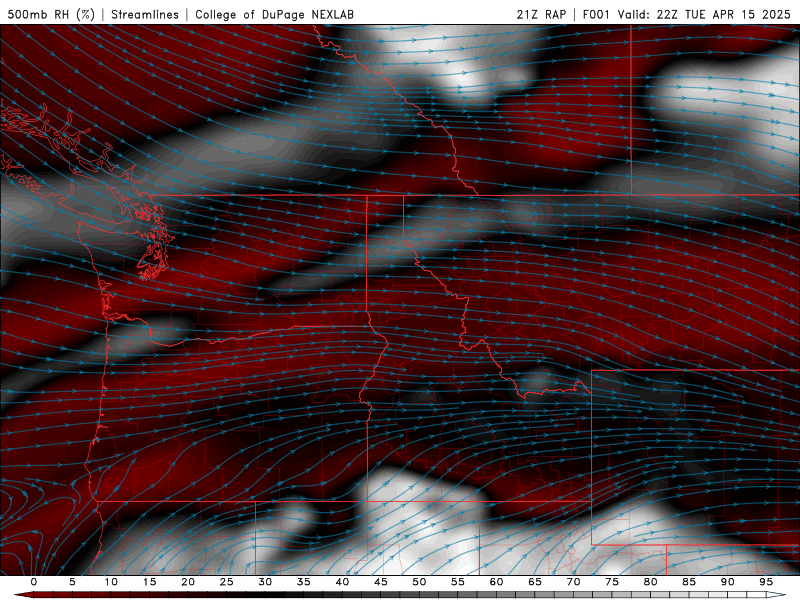Image resolution: width=800 pixels, height=600 pixels.
Task: Click the 40 label on the RH scale
Action: click(342, 582)
